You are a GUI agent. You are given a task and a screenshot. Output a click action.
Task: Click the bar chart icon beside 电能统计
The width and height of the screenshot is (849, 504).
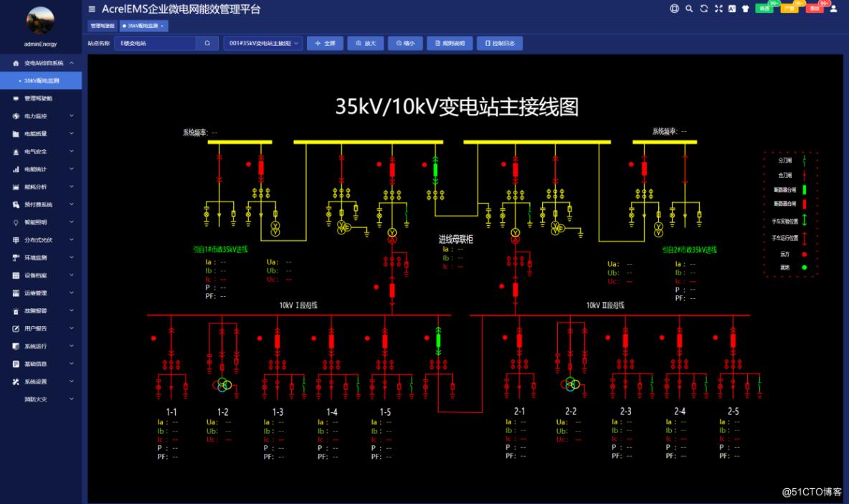click(x=16, y=169)
